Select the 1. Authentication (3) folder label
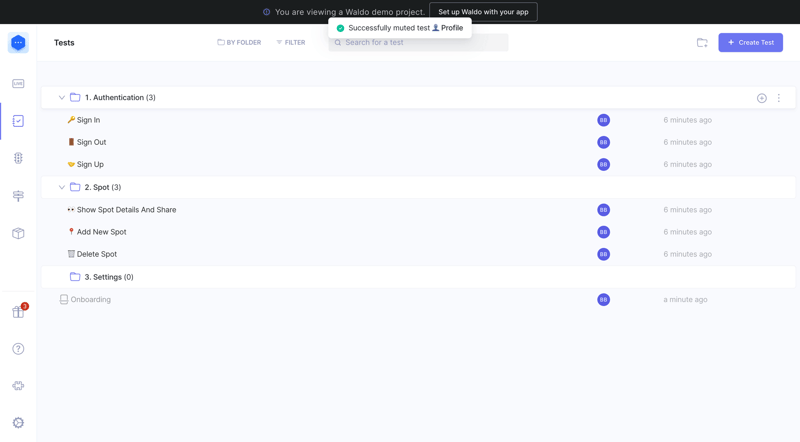Viewport: 800px width, 442px height. (x=120, y=97)
